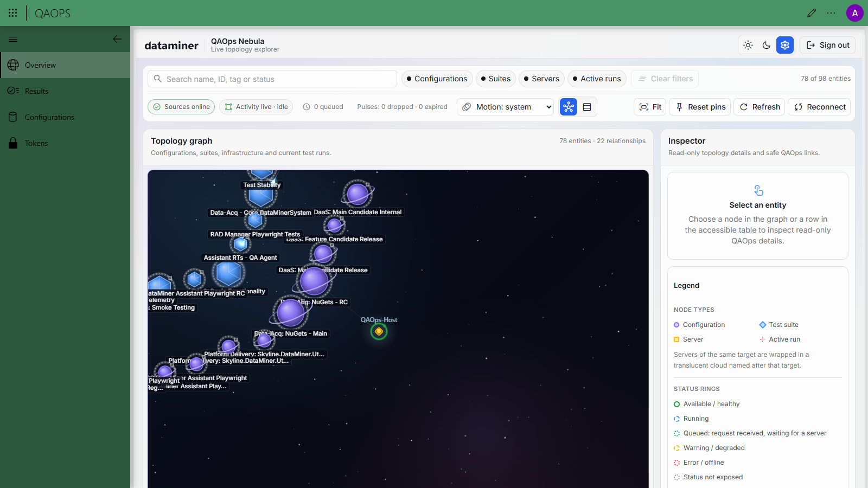Click the Configuration legend swatch
Screen dimensions: 868x488
click(x=676, y=325)
